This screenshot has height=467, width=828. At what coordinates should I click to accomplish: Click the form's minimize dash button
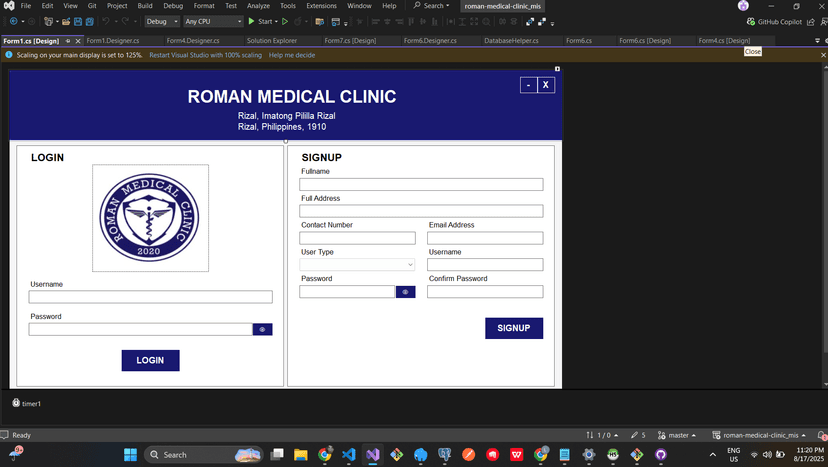529,85
